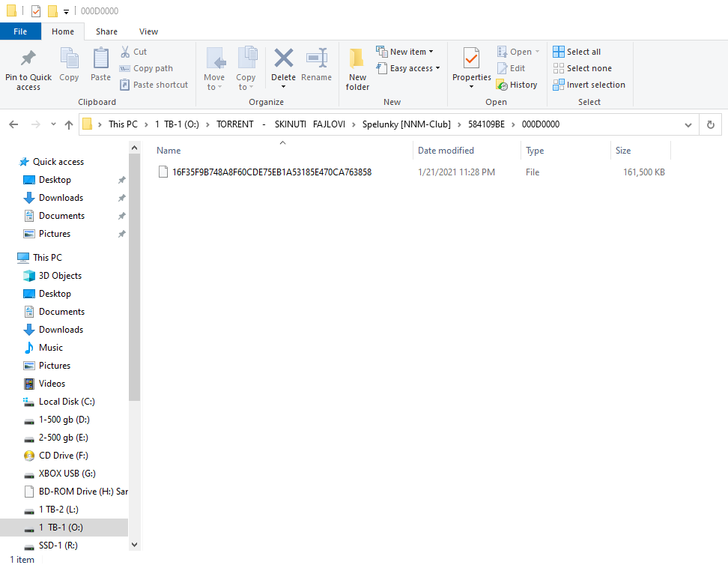Open 3D Objects in sidebar
The image size is (728, 568).
(60, 276)
